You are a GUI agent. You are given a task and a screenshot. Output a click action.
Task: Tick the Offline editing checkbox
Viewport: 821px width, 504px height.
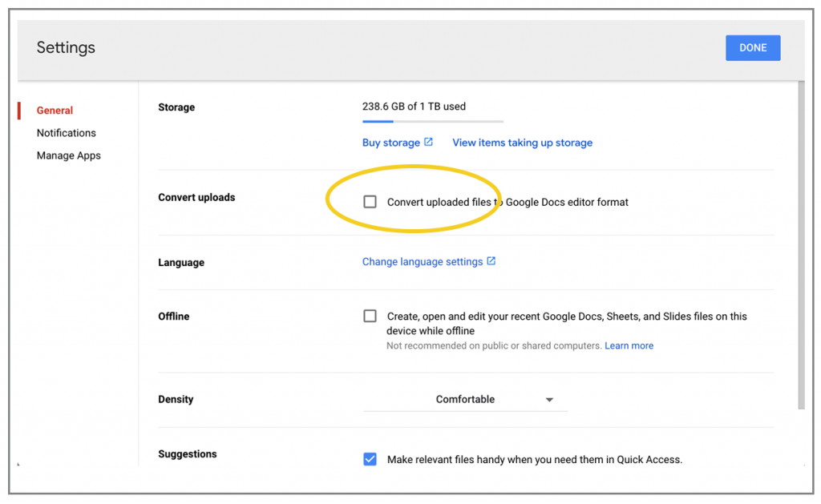click(x=370, y=317)
